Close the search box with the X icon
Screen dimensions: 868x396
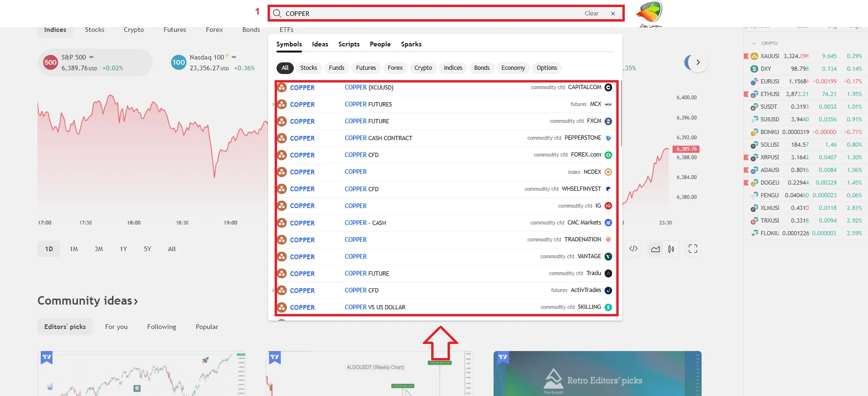pyautogui.click(x=613, y=14)
